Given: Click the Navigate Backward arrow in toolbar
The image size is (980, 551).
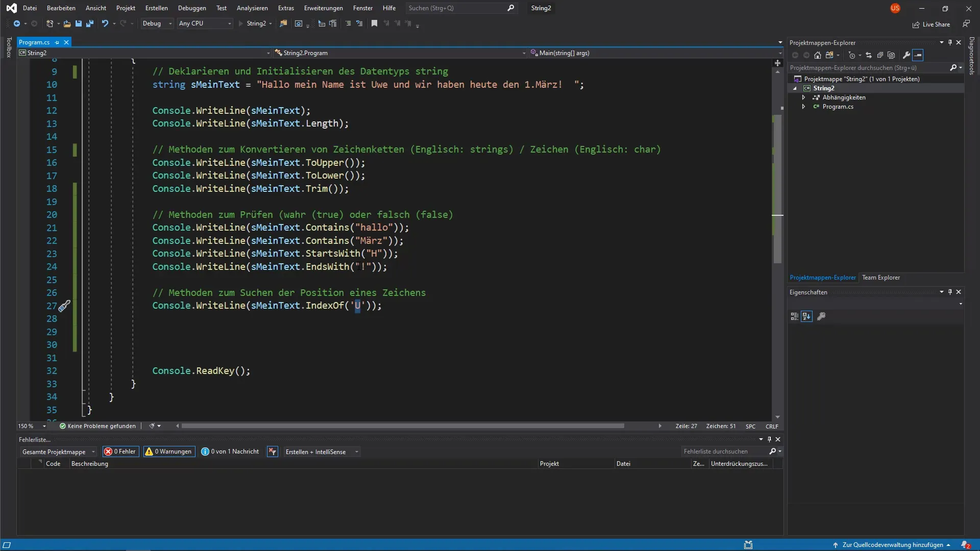Looking at the screenshot, I should 17,23.
